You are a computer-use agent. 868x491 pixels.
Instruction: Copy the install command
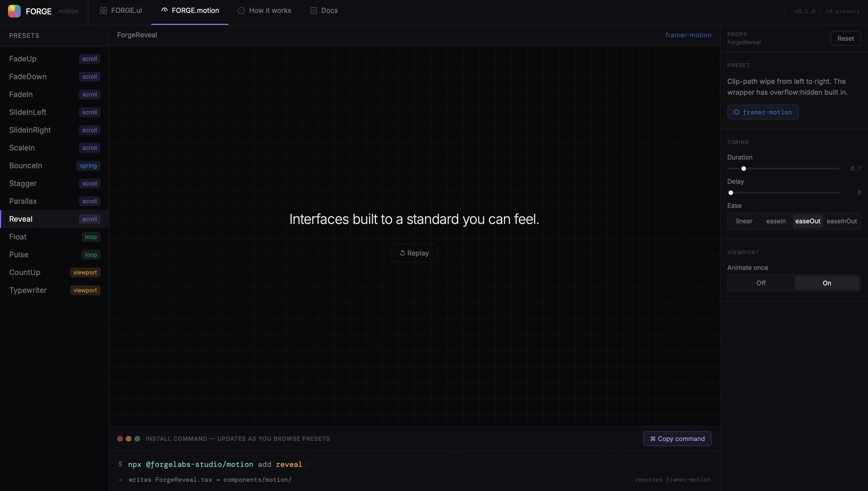coord(677,439)
